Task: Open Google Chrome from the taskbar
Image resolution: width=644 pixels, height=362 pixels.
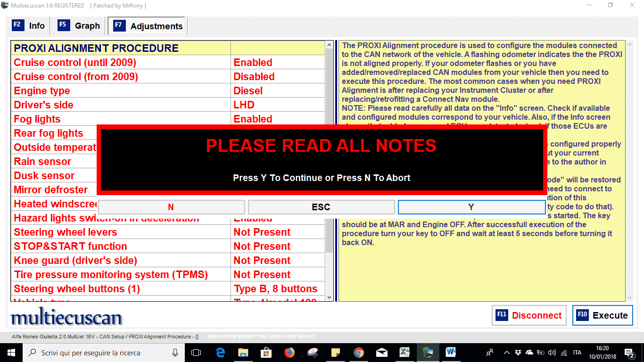Action: 359,353
